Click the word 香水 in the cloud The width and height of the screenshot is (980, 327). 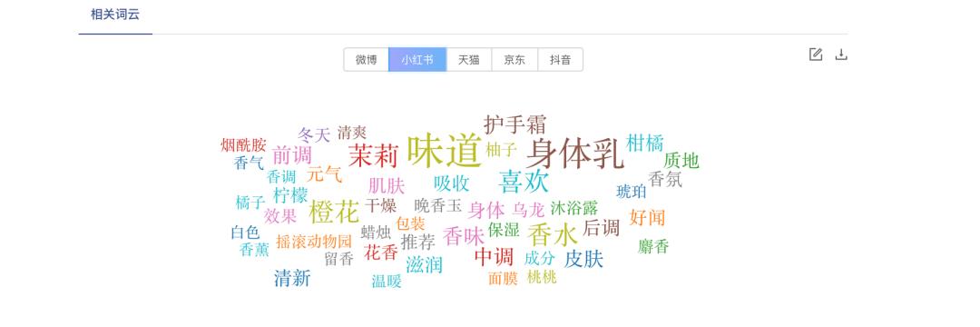pyautogui.click(x=553, y=236)
